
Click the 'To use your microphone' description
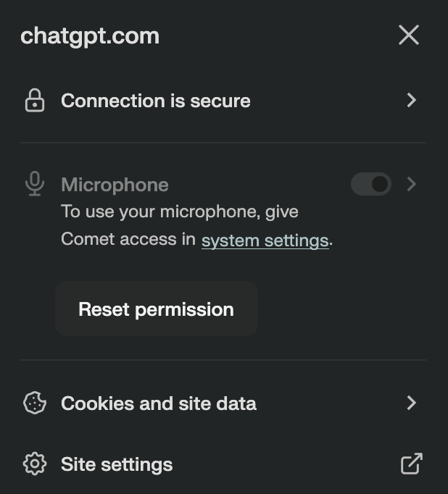179,212
